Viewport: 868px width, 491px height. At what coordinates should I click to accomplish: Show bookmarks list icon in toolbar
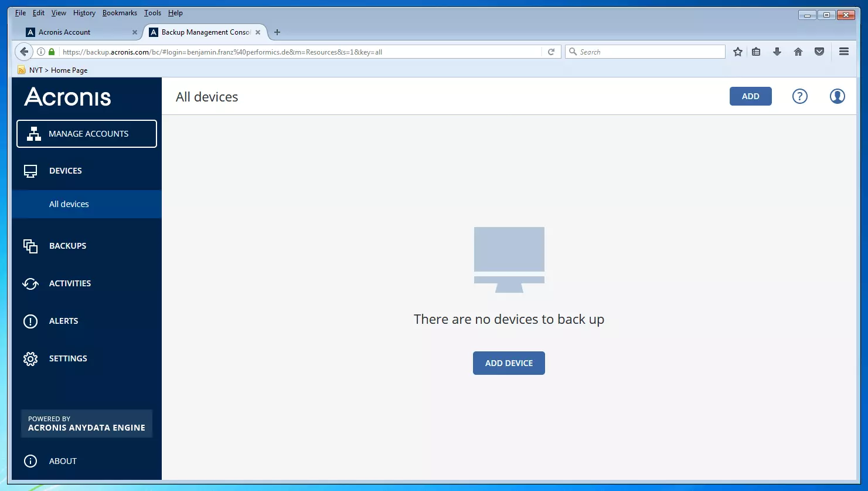point(756,52)
